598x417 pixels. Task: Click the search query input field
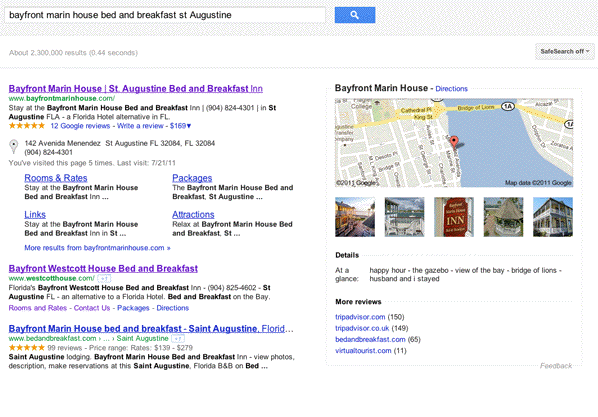[x=165, y=15]
